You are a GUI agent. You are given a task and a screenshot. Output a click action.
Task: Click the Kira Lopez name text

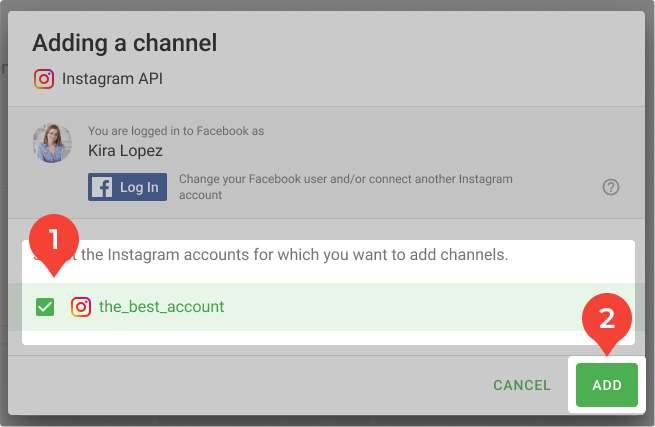(125, 151)
